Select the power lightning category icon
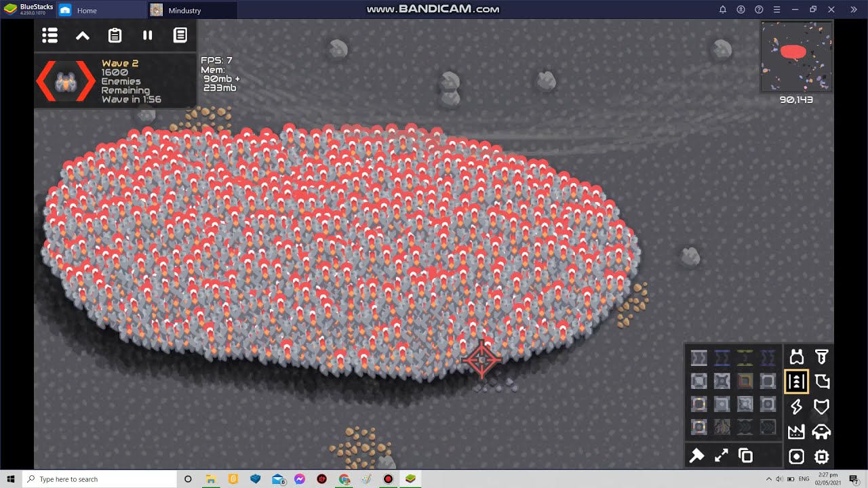 [797, 407]
